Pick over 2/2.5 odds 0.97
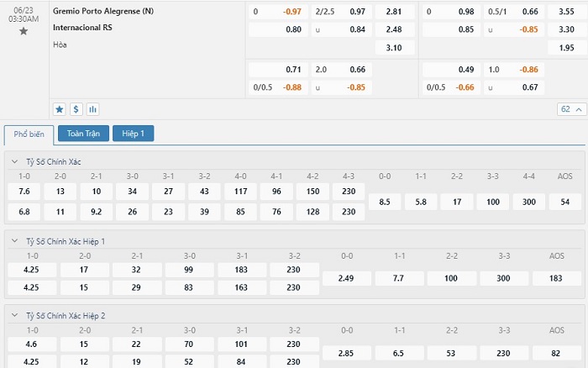Viewport: 588px width, 368px height. point(342,12)
